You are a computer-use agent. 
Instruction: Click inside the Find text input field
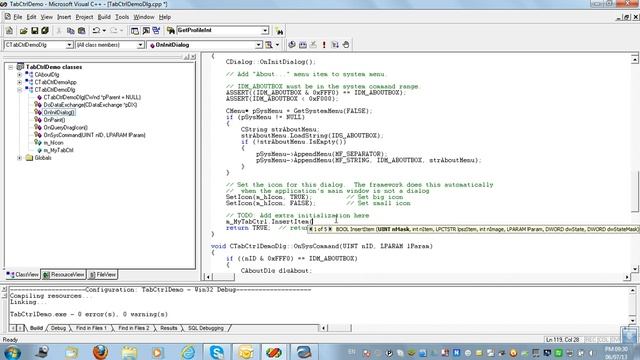click(219, 31)
